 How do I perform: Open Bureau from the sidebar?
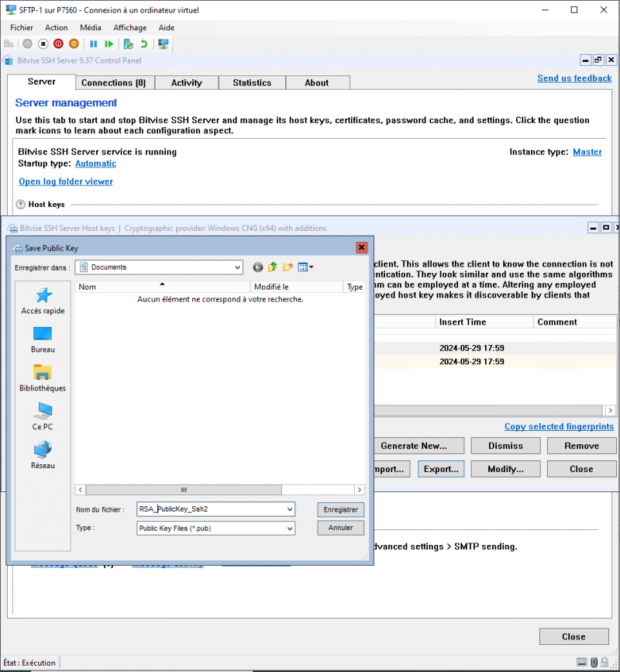click(x=42, y=339)
